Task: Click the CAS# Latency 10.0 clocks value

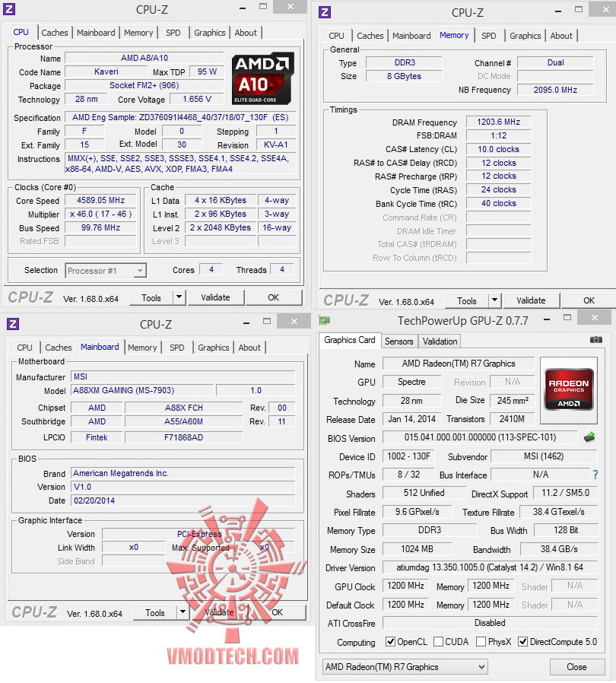Action: (498, 149)
